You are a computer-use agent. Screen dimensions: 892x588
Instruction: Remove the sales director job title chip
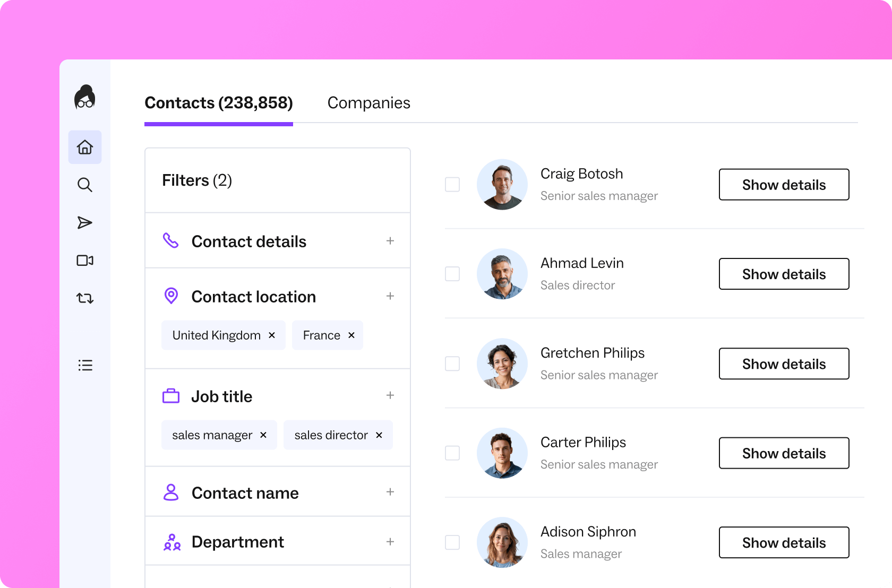click(x=379, y=435)
